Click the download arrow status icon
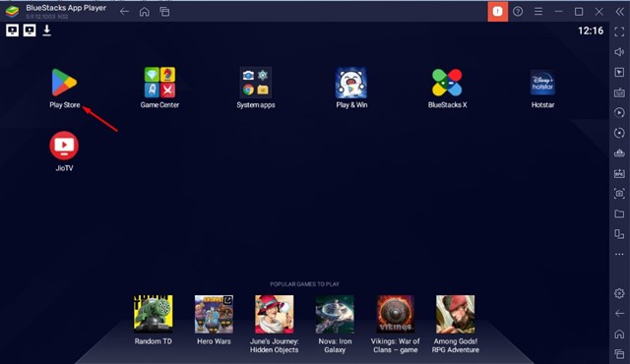 coord(46,30)
